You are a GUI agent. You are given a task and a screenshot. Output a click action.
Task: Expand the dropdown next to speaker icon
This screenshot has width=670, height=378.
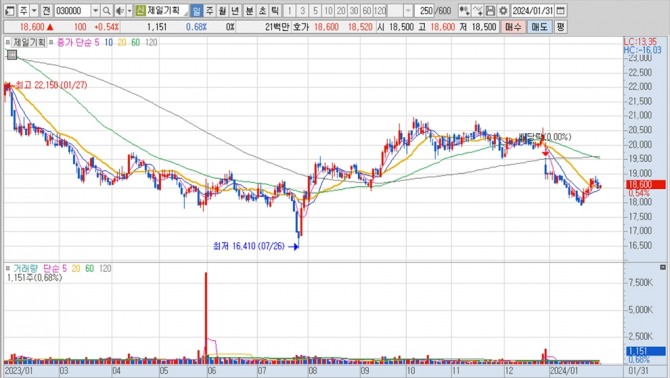[129, 11]
